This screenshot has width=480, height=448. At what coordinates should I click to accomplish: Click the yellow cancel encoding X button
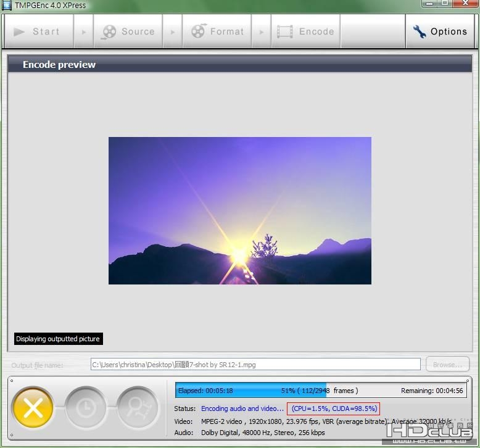(33, 407)
